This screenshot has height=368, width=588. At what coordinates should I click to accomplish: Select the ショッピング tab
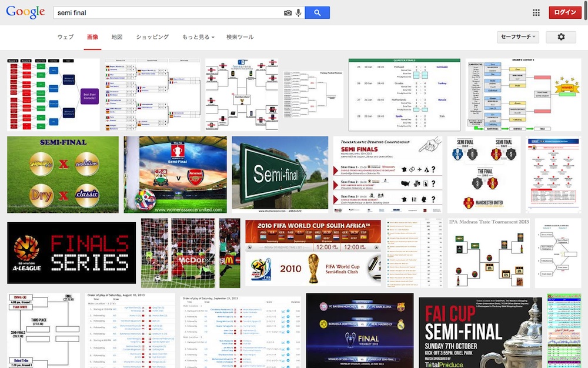point(152,37)
